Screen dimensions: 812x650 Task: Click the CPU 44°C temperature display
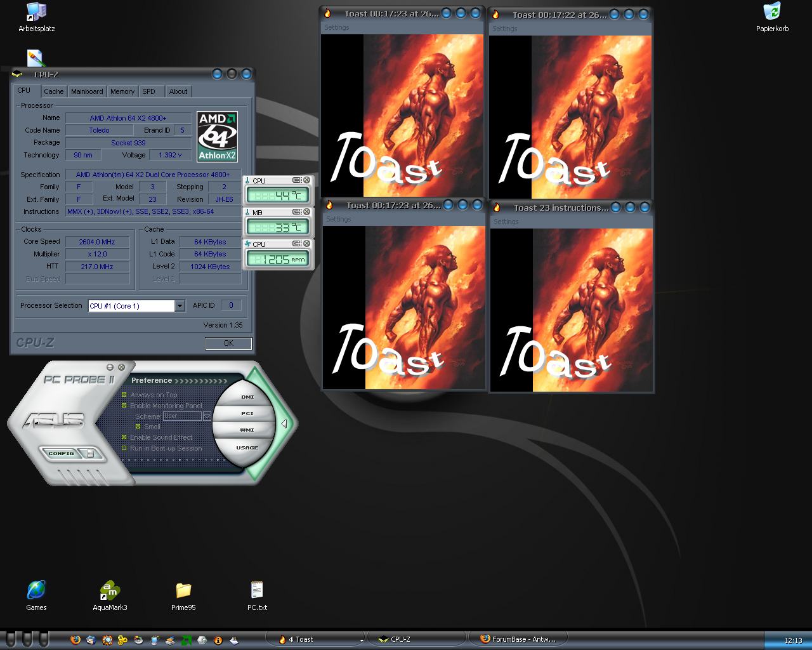(x=277, y=196)
